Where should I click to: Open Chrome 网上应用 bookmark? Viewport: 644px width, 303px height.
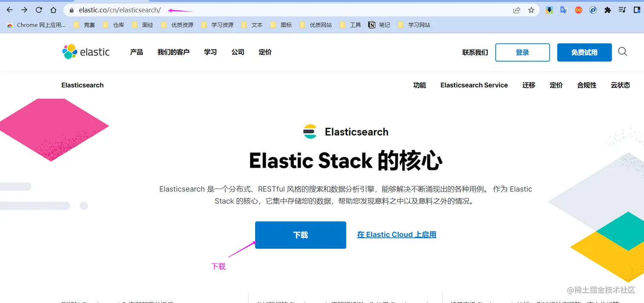pyautogui.click(x=36, y=25)
